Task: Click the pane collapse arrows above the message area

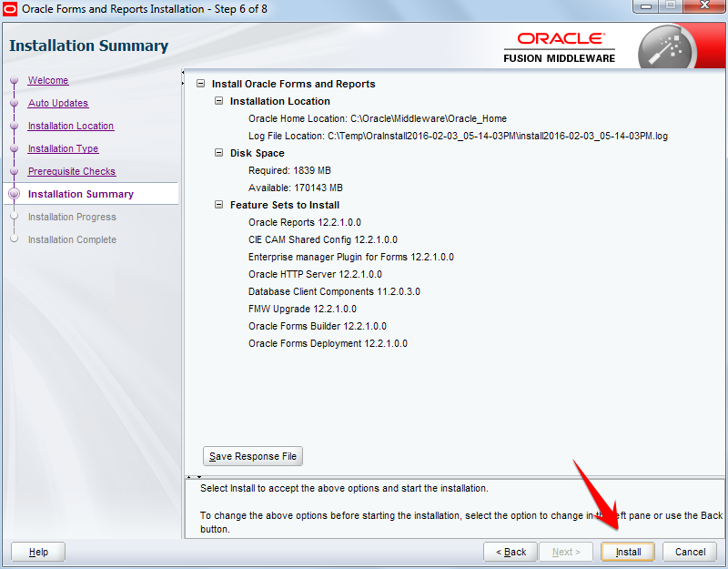Action: 194,476
